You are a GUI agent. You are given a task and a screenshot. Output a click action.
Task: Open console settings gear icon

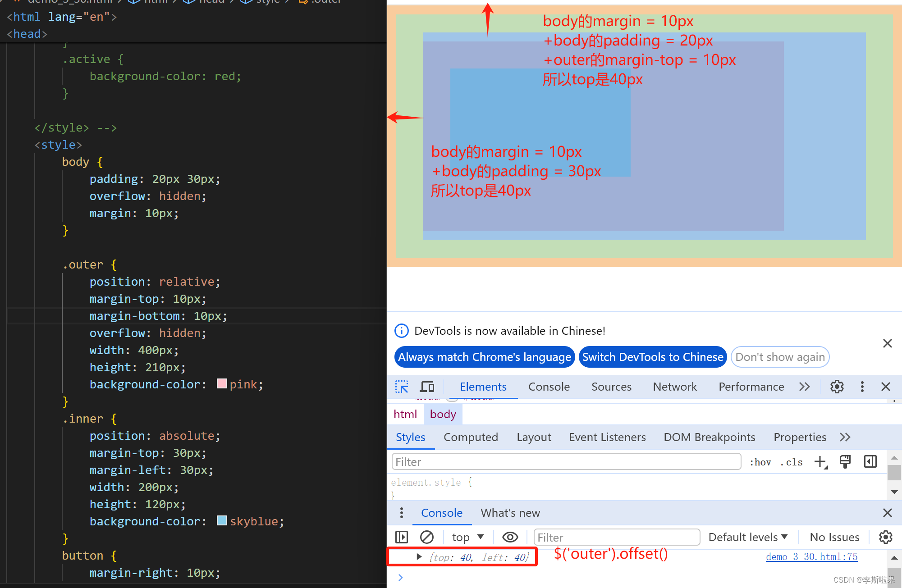coord(885,537)
